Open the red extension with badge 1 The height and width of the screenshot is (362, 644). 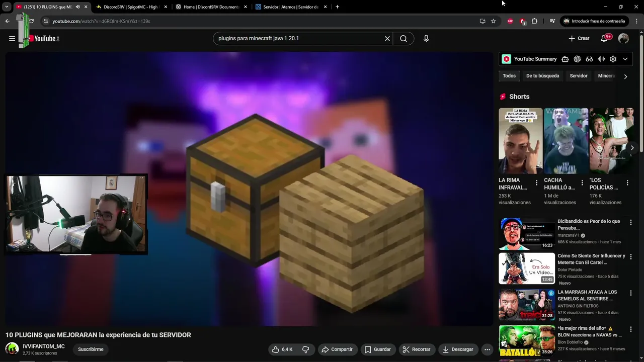pyautogui.click(x=522, y=21)
